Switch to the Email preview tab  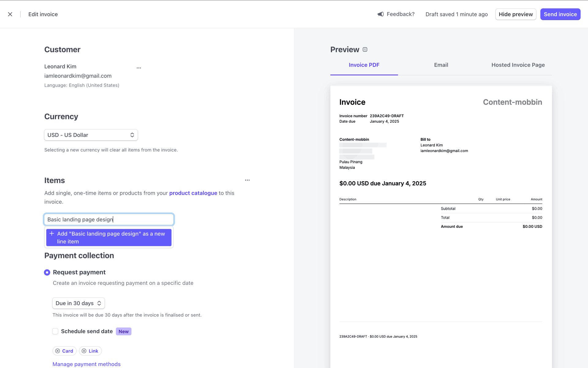441,65
